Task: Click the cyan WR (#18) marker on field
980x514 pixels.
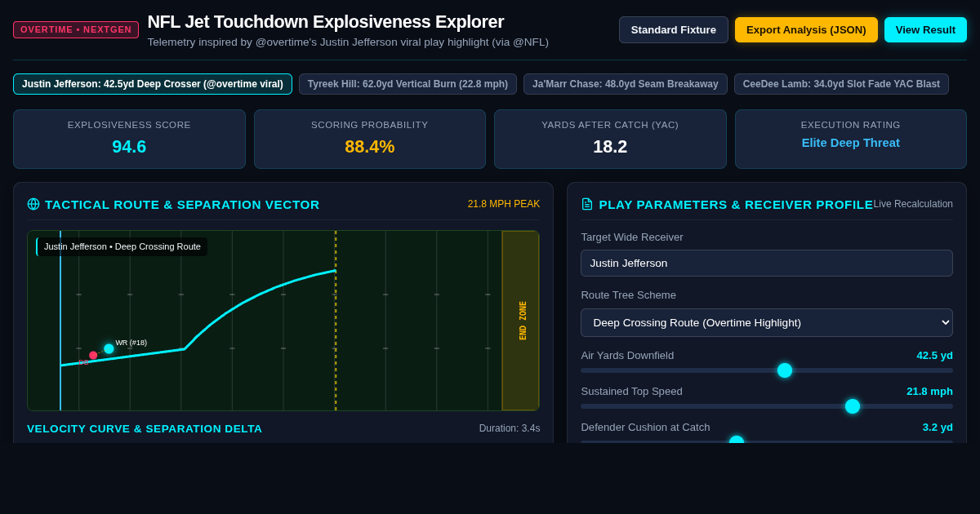Action: pyautogui.click(x=109, y=348)
